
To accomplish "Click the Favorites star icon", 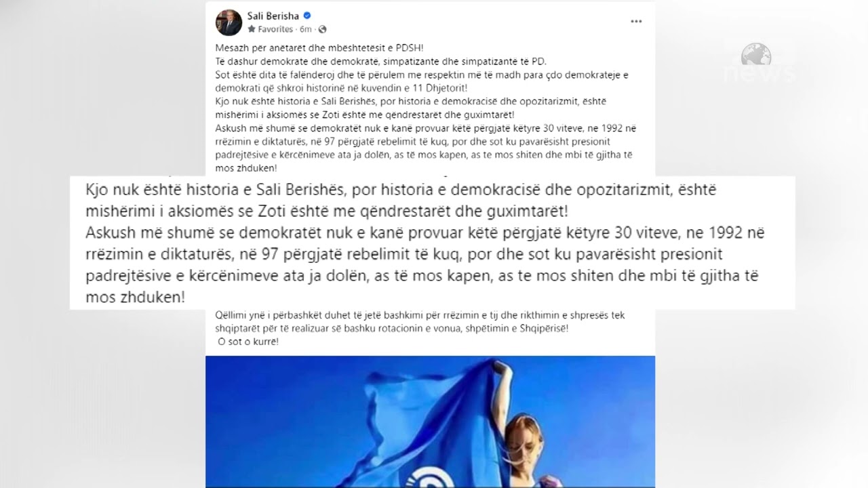I will coord(252,29).
